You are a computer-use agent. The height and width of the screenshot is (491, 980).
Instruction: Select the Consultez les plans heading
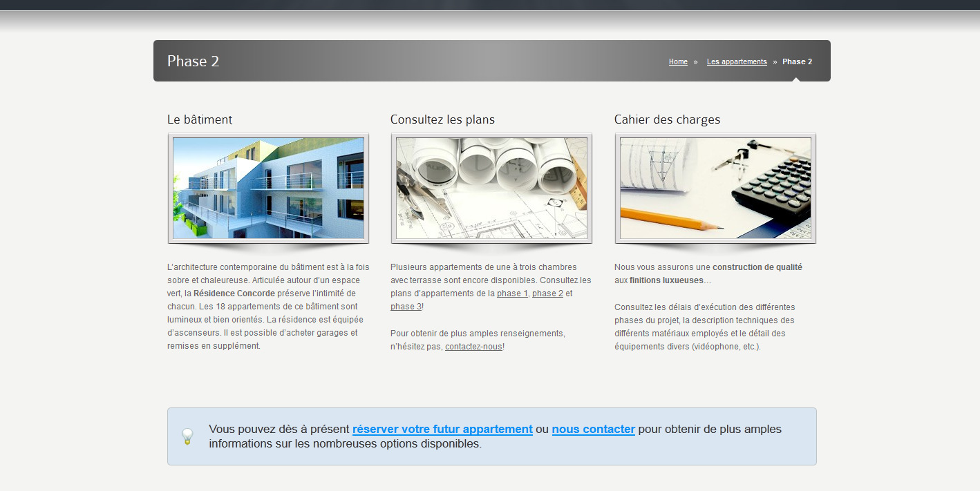coord(442,119)
